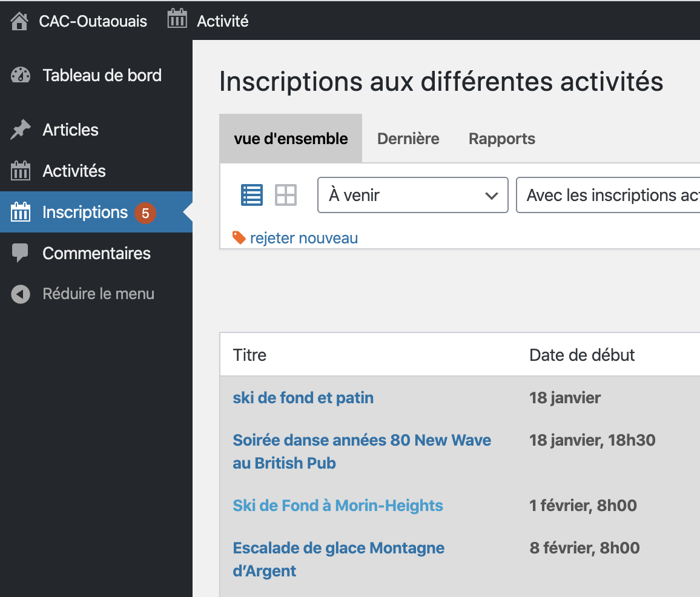Click the Titre column header
Viewport: 700px width, 597px height.
coord(249,355)
